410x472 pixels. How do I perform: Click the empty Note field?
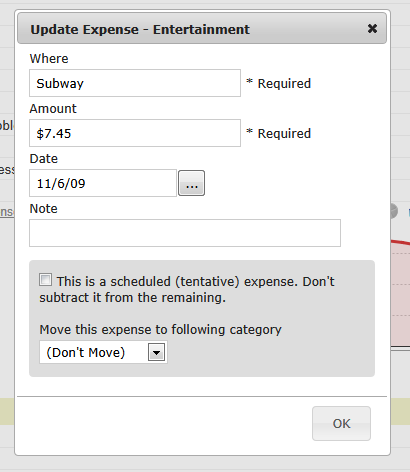coord(185,233)
